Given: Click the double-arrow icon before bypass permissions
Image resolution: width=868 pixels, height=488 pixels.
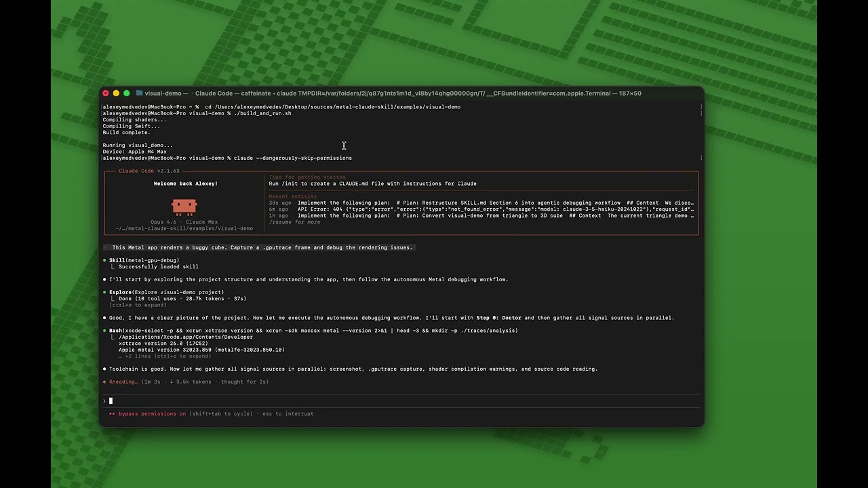Looking at the screenshot, I should tap(112, 413).
